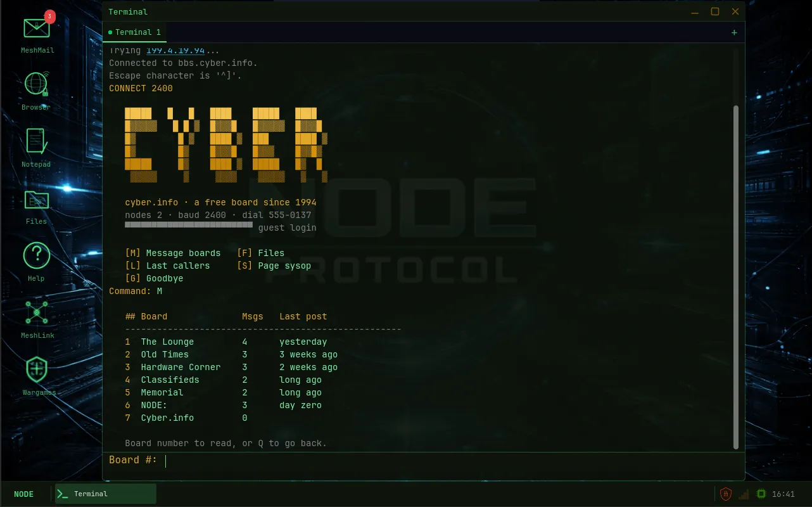Click the 'Last post' column header
The image size is (812, 507).
[303, 316]
